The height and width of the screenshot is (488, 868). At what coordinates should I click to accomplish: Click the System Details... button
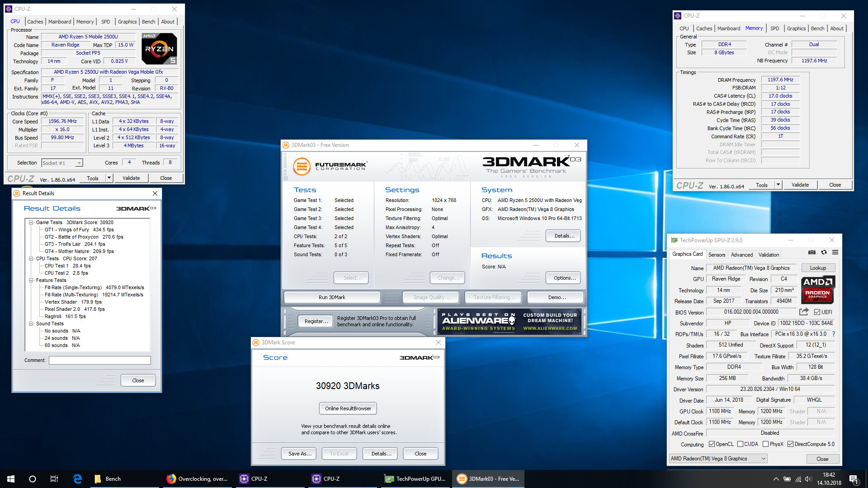[563, 236]
